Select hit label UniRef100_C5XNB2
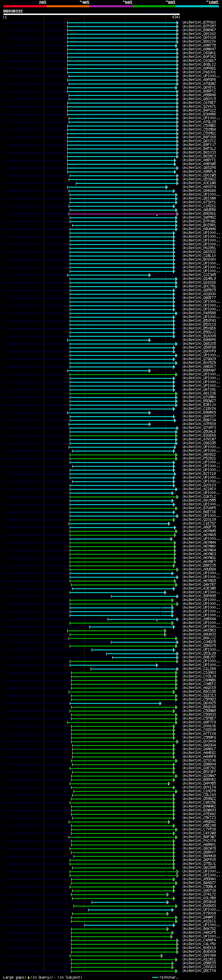Screen dimensions: 222x980 point(199,125)
